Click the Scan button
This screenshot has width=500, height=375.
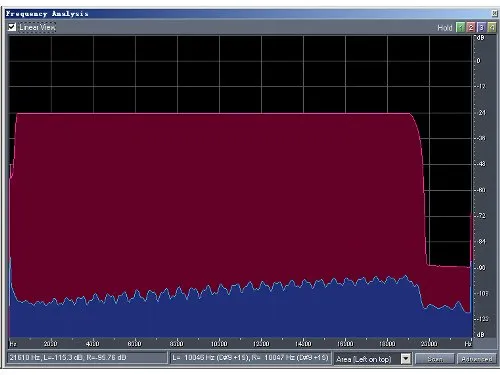coord(435,359)
